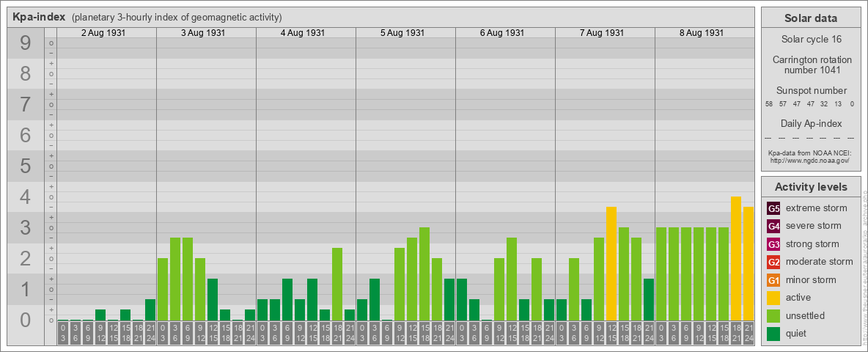Click the 6-9 time label under 6 Aug
Image resolution: width=868 pixels, height=352 pixels.
[x=487, y=334]
